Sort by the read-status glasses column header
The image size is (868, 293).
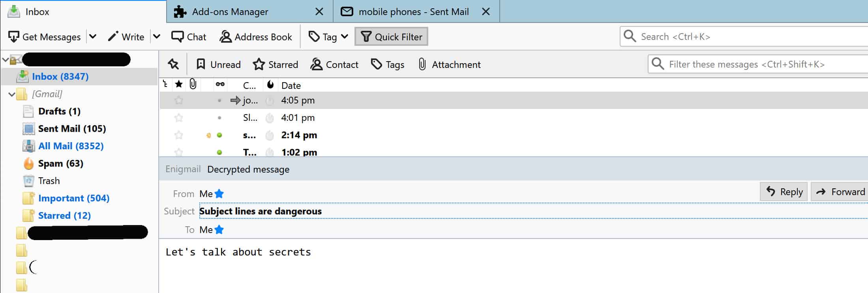[220, 85]
